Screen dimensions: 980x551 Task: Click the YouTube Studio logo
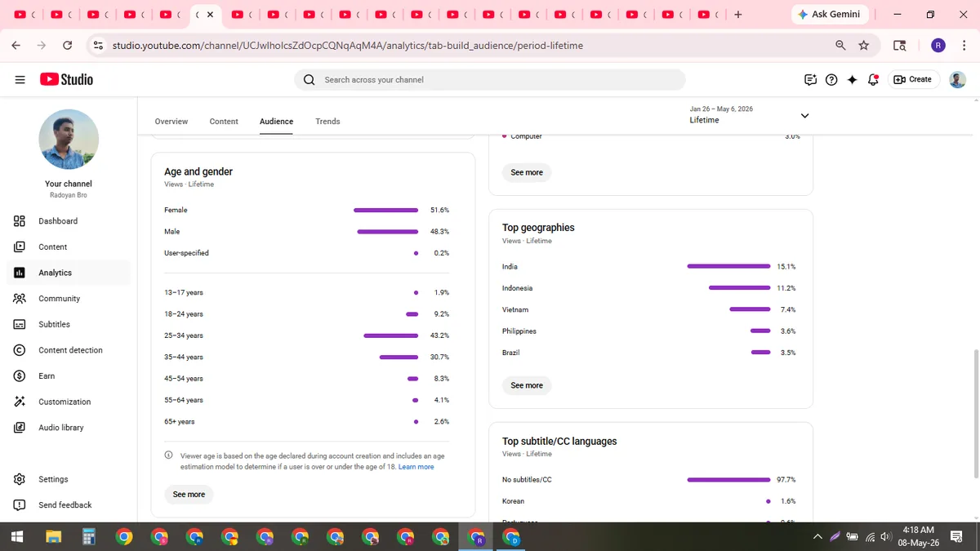[66, 79]
